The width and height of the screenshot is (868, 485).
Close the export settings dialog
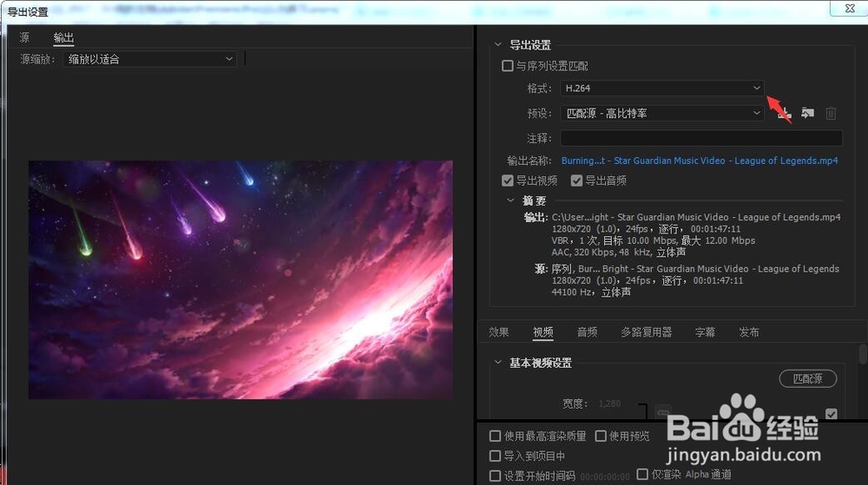pos(850,9)
